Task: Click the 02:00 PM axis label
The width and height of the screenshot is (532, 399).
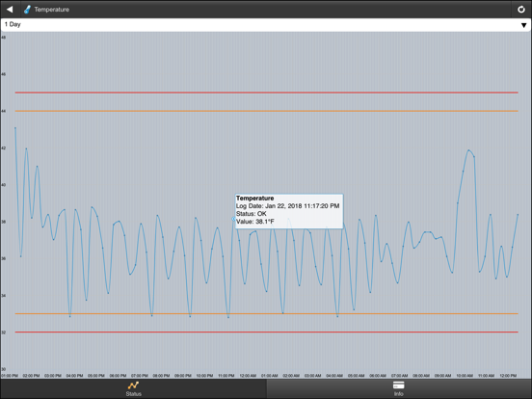Action: coord(31,376)
